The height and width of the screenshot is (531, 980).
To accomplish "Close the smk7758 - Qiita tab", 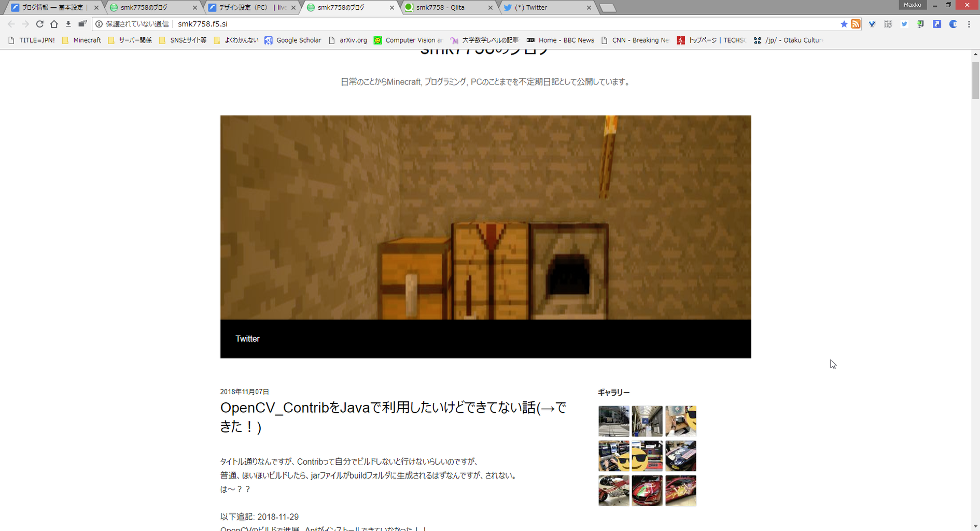I will [490, 8].
